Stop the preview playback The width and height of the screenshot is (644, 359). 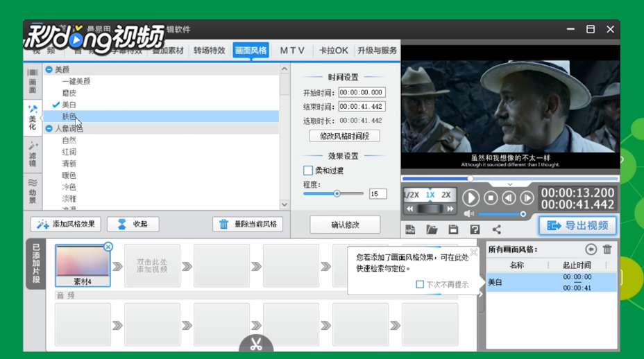coord(491,198)
